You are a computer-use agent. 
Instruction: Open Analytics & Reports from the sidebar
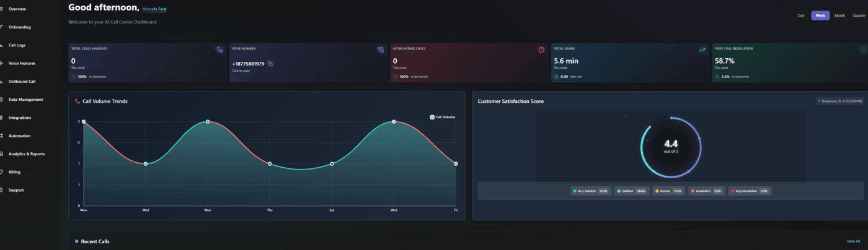tap(26, 153)
